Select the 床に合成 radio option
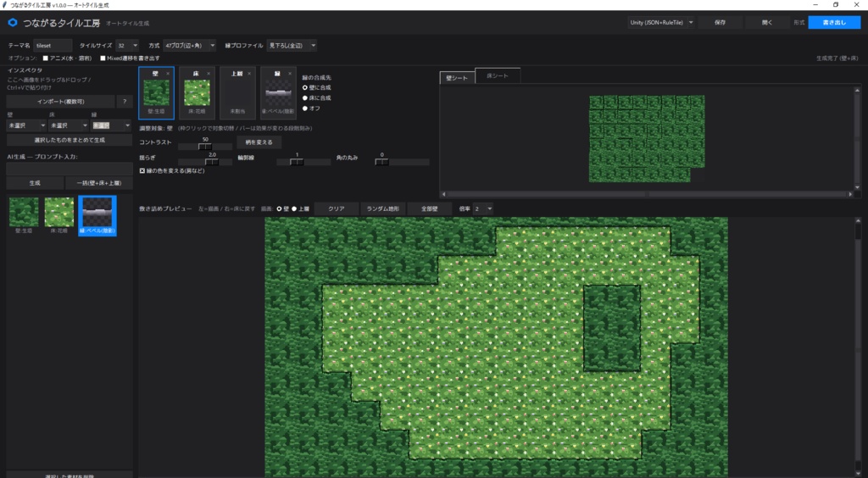868x478 pixels. [305, 98]
